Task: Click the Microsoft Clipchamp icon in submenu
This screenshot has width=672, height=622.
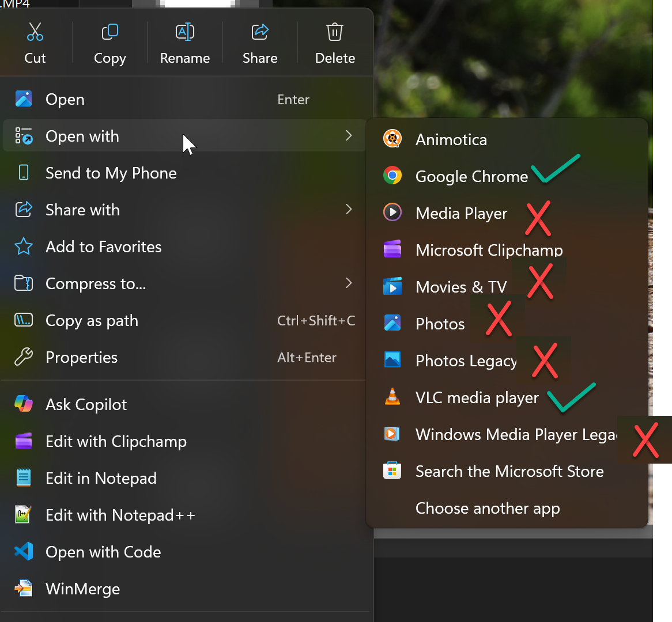Action: coord(392,249)
